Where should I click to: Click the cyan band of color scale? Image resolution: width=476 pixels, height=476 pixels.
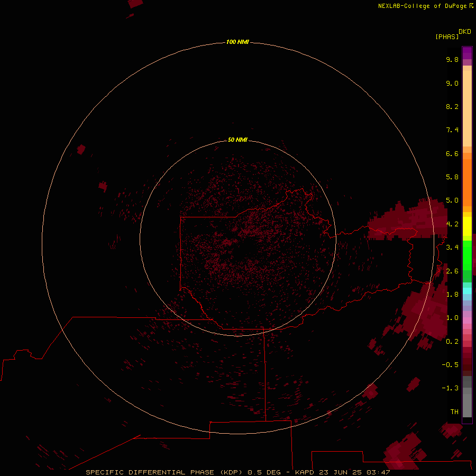[467, 291]
